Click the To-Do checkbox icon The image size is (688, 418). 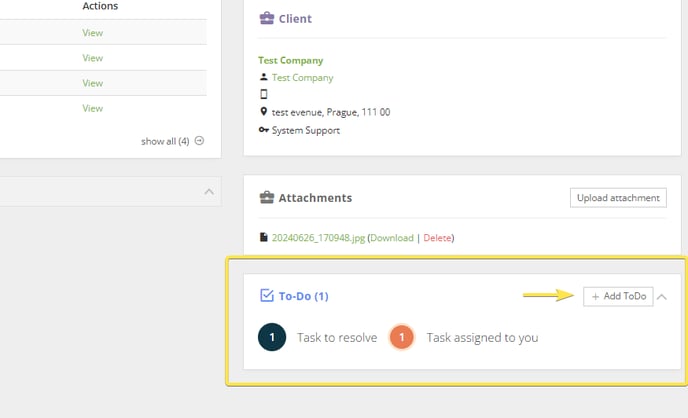[267, 296]
